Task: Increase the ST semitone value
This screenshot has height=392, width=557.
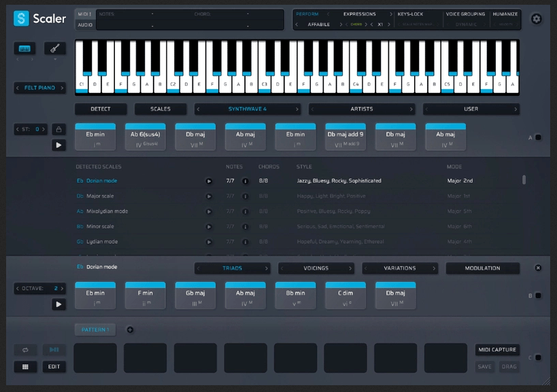Action: [x=44, y=130]
